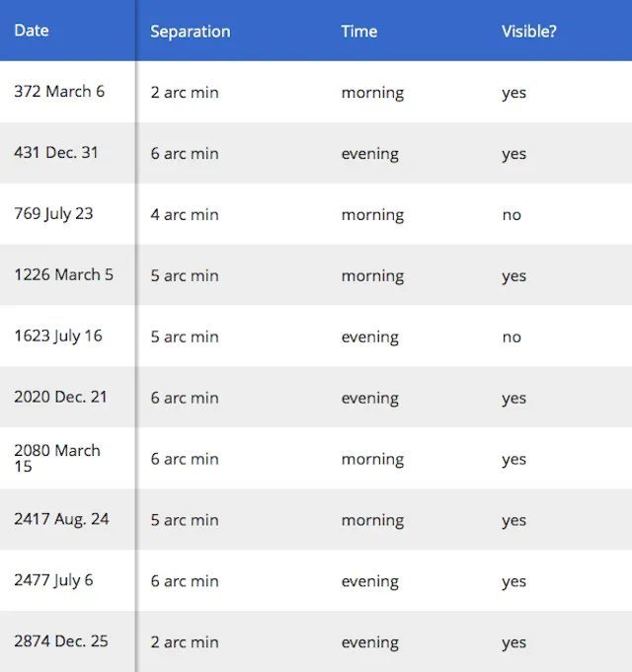632x672 pixels.
Task: Click the 2477 July 6 date cell
Action: point(53,581)
